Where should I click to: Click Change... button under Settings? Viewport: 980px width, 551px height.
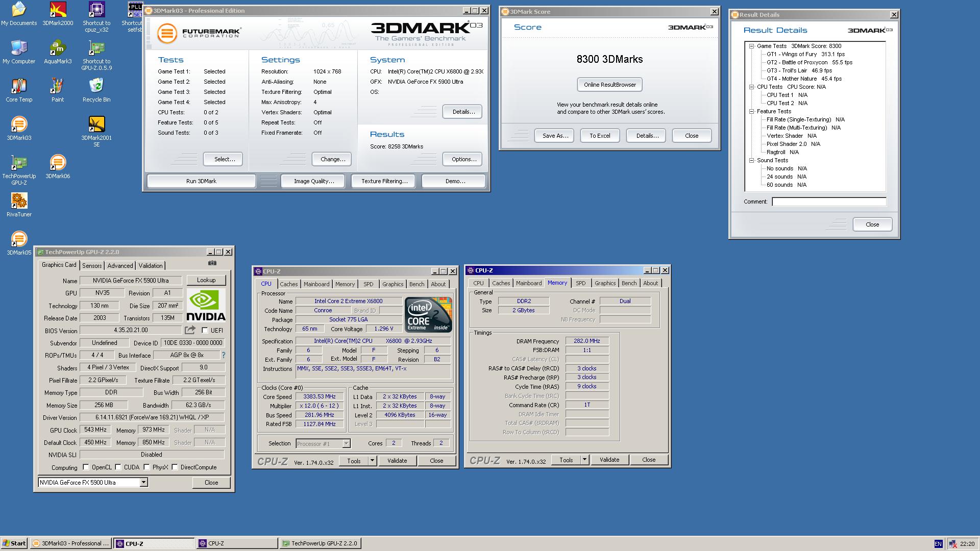333,159
